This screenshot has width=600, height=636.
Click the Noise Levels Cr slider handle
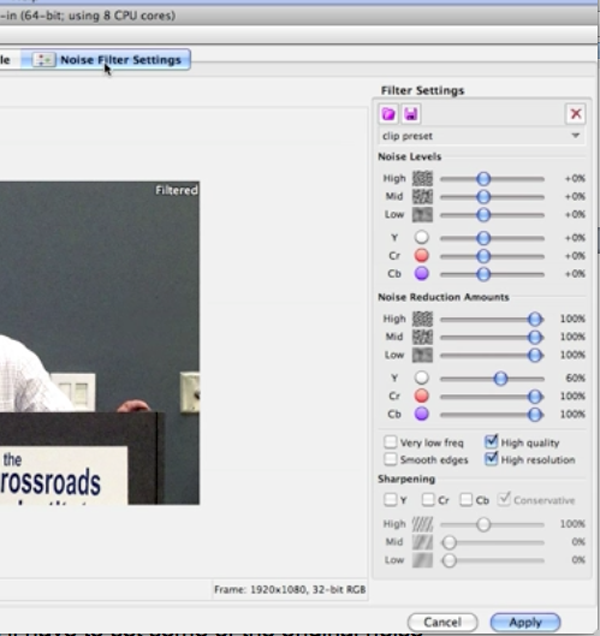(483, 256)
